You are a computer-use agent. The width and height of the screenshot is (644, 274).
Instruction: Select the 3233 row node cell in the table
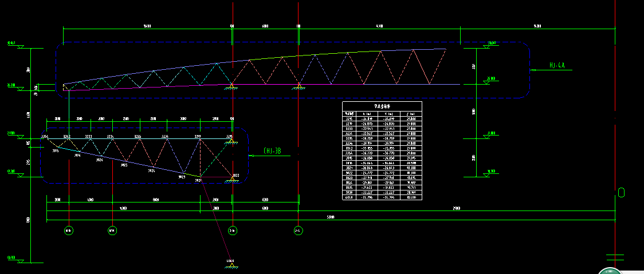(x=350, y=128)
